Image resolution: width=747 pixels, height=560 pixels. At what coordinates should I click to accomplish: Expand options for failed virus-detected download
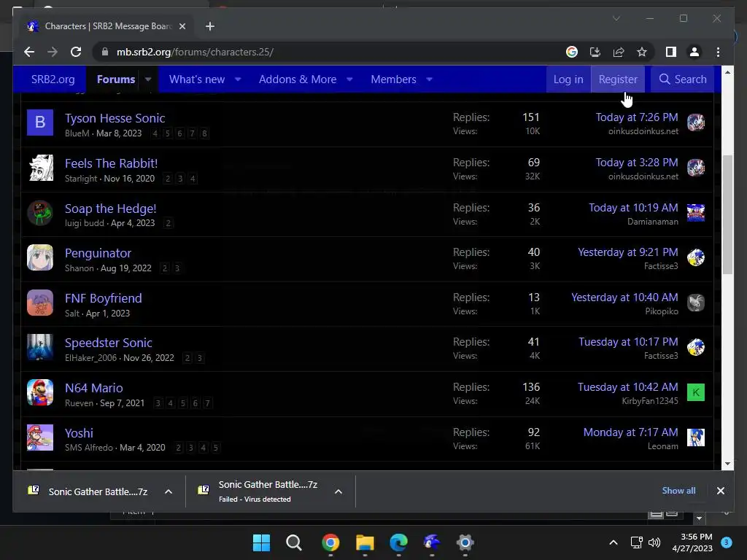coord(338,491)
